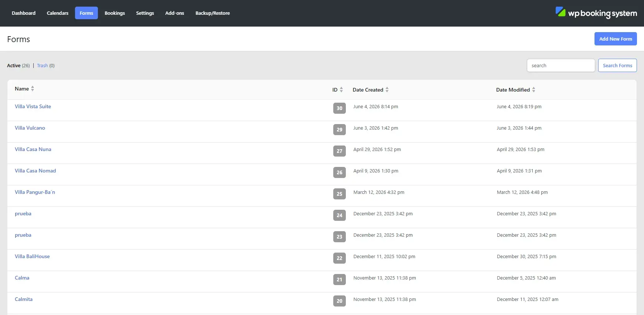This screenshot has width=644, height=315.
Task: Open the Calmita form
Action: pyautogui.click(x=24, y=299)
